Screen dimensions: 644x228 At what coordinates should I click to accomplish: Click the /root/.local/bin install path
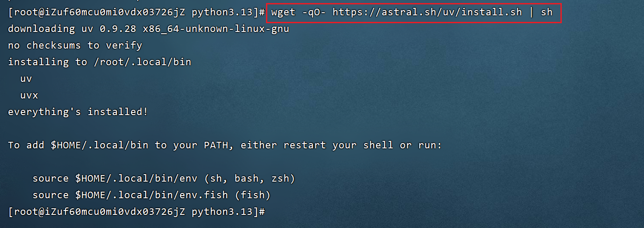143,62
